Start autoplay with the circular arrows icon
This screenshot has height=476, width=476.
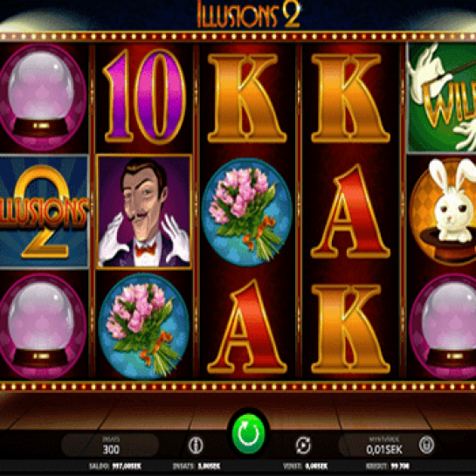(303, 445)
